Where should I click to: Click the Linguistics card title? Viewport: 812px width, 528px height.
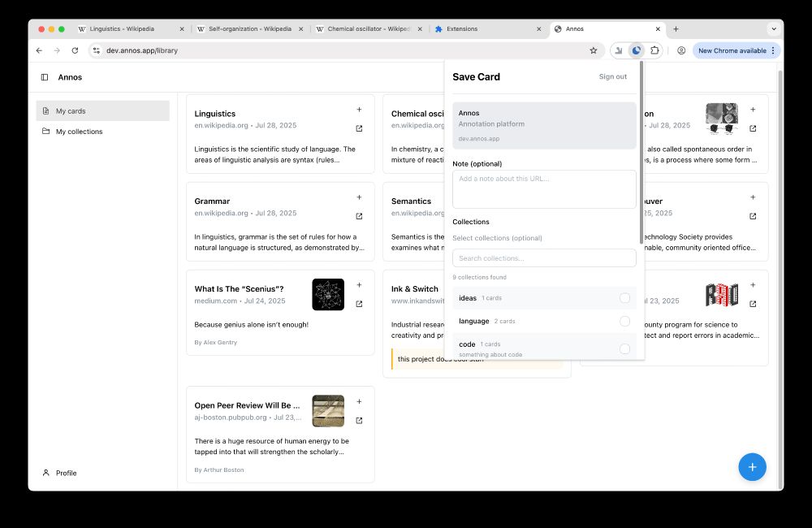click(215, 114)
